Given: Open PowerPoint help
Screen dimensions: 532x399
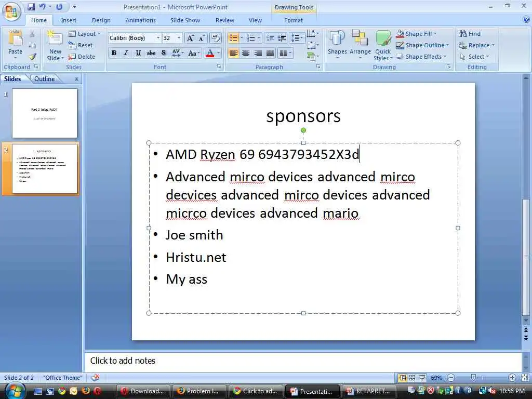Looking at the screenshot, I should (526, 20).
